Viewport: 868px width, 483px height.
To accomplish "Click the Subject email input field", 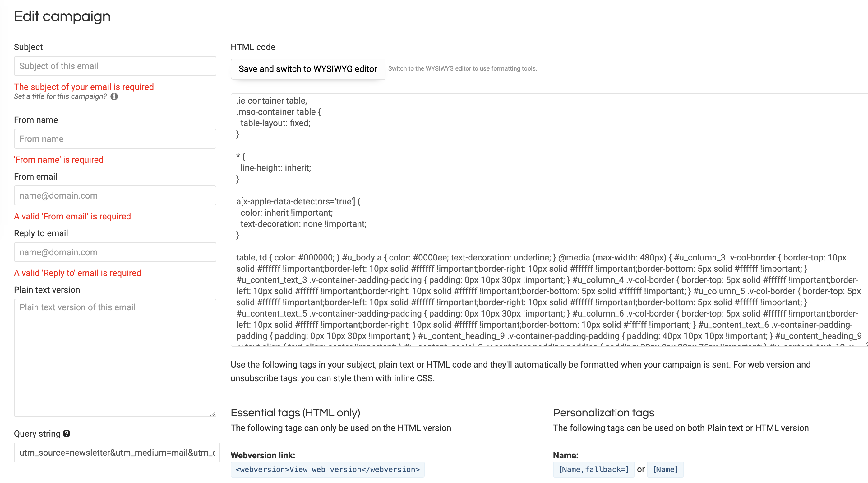I will click(115, 65).
